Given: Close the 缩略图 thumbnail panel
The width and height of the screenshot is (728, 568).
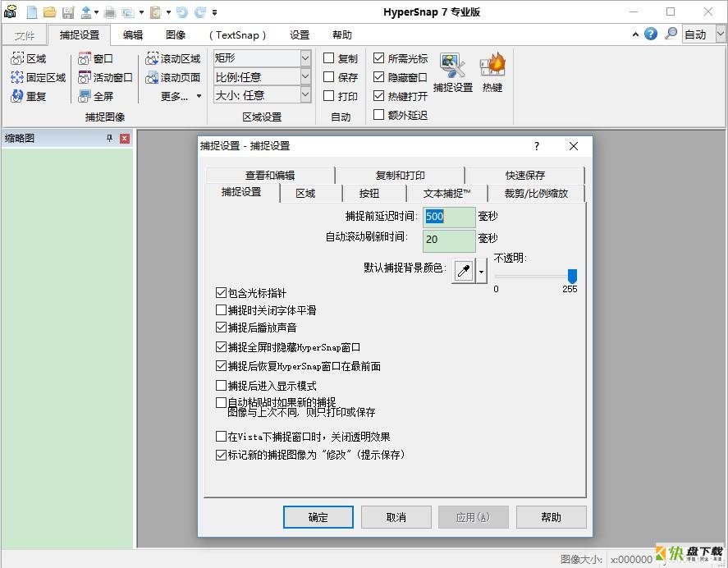Looking at the screenshot, I should click(125, 139).
